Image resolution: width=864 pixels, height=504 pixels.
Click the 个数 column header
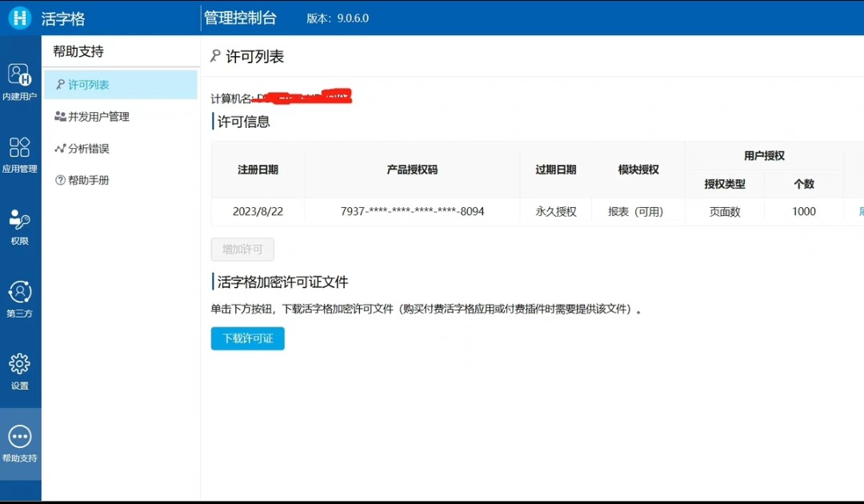[x=804, y=184]
